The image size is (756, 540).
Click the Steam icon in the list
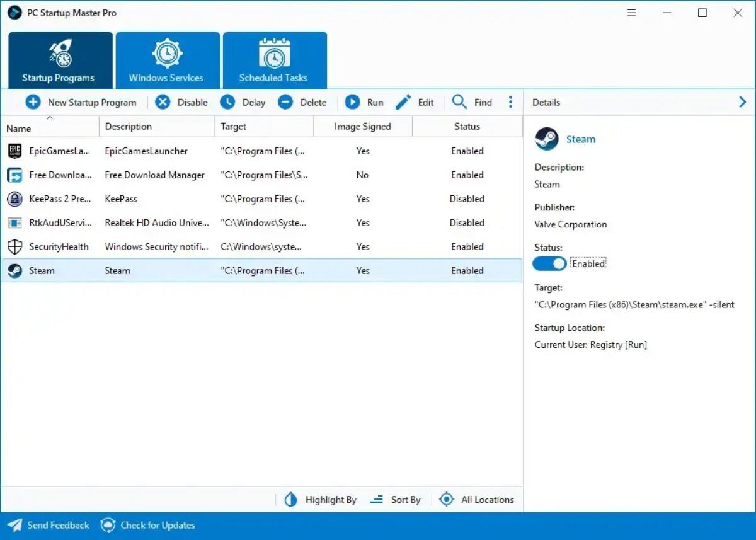(14, 270)
